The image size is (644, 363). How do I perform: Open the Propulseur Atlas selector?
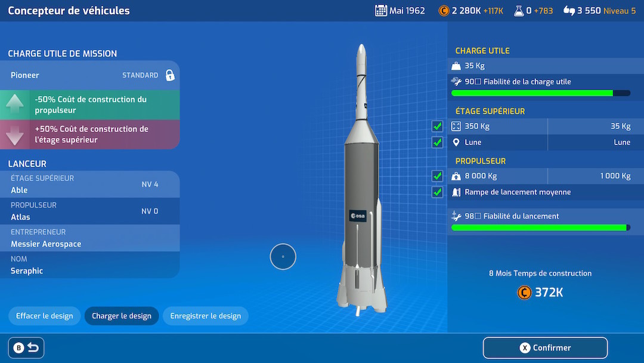click(89, 211)
